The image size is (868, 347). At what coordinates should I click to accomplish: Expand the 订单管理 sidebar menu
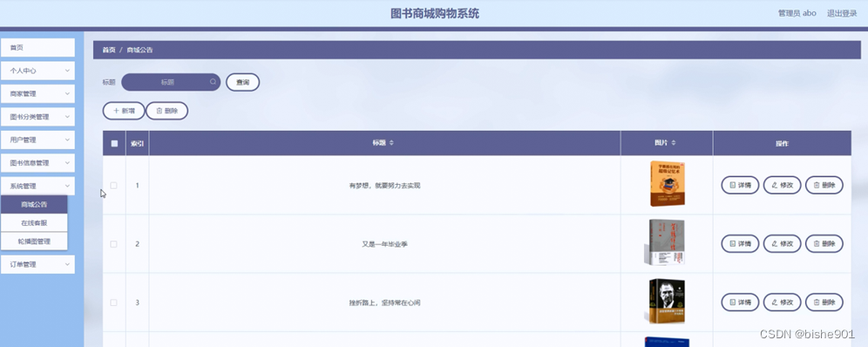click(x=37, y=264)
